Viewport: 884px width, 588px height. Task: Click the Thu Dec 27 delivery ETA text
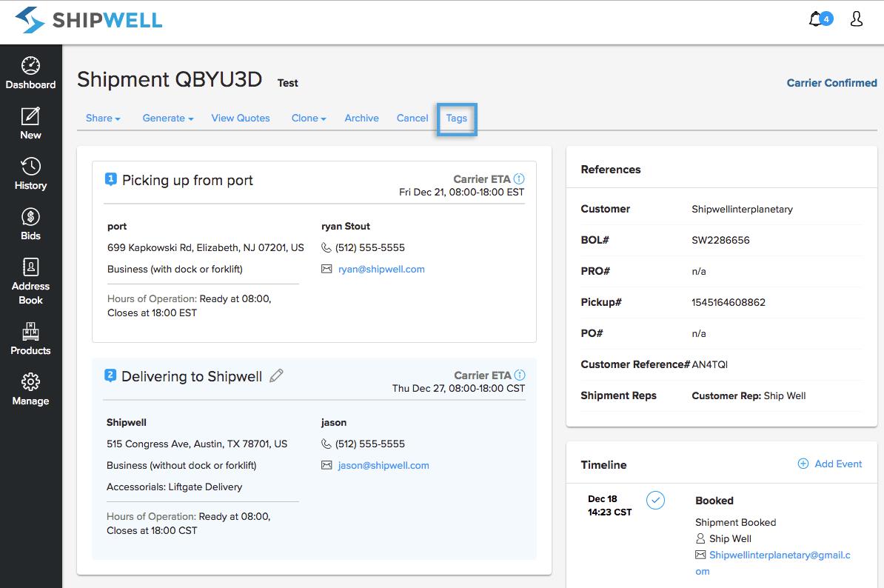[458, 389]
